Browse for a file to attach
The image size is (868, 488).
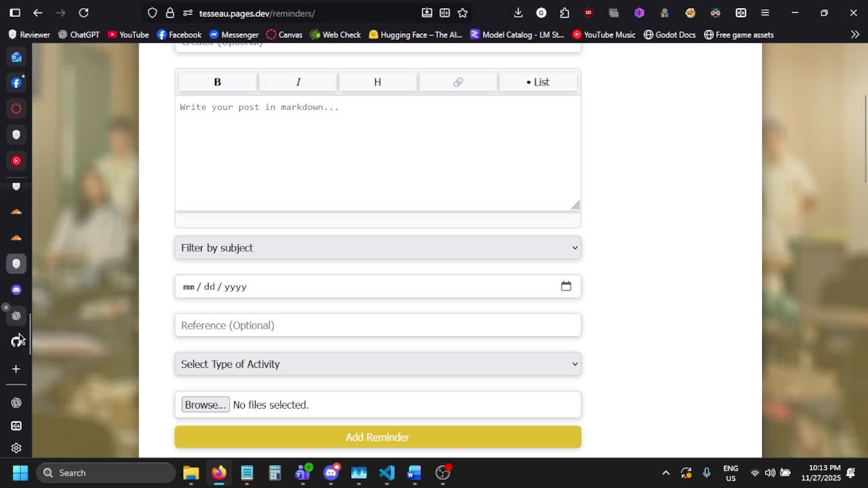pos(205,405)
